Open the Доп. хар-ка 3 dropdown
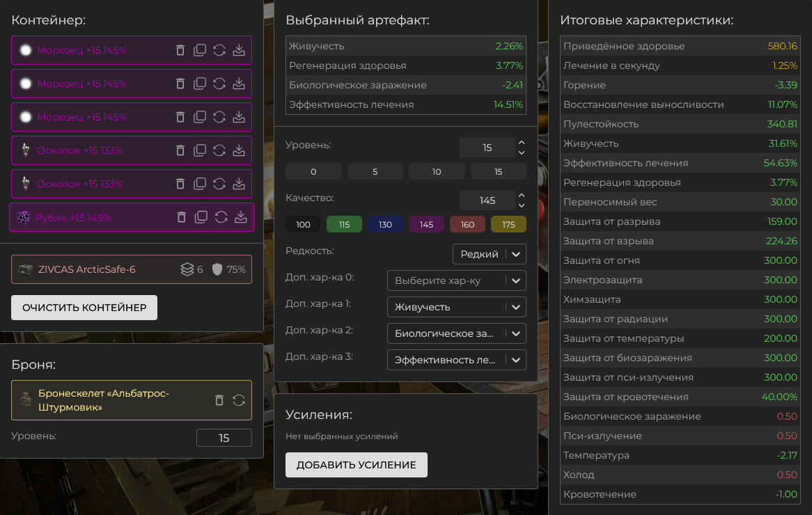Viewport: 812px width, 515px height. [456, 360]
